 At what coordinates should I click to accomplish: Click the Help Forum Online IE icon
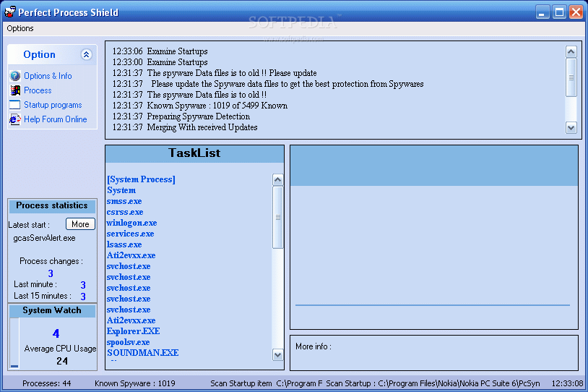tap(15, 119)
